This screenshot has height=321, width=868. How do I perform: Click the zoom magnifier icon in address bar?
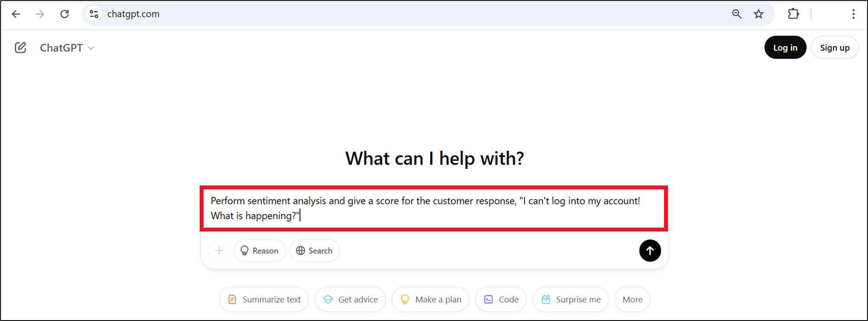coord(736,14)
